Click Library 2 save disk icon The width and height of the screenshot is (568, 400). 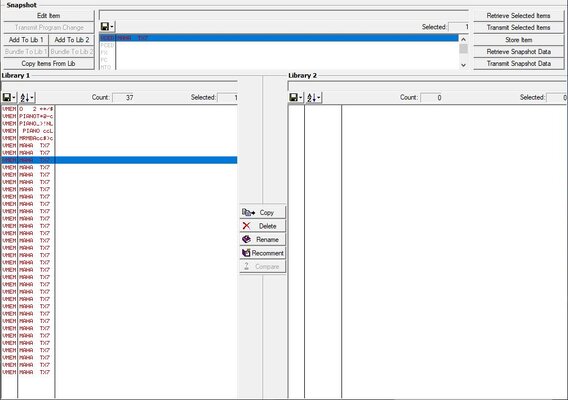293,97
